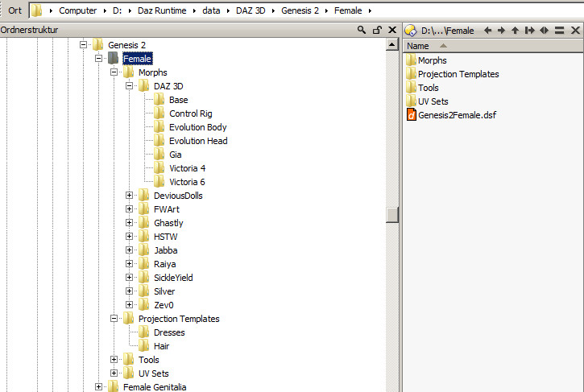
Task: Collapse the Morphs tree node
Action: 114,72
